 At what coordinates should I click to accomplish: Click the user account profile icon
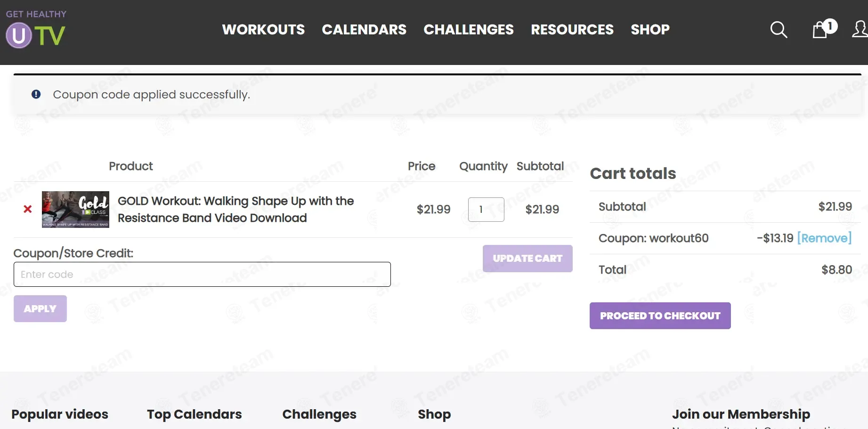[x=860, y=29]
